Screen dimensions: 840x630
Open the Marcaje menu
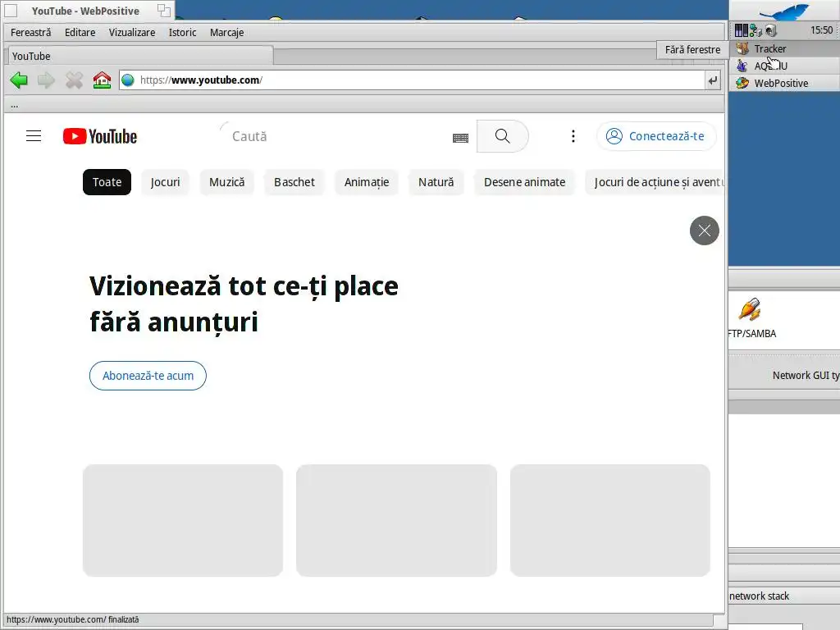pos(226,32)
